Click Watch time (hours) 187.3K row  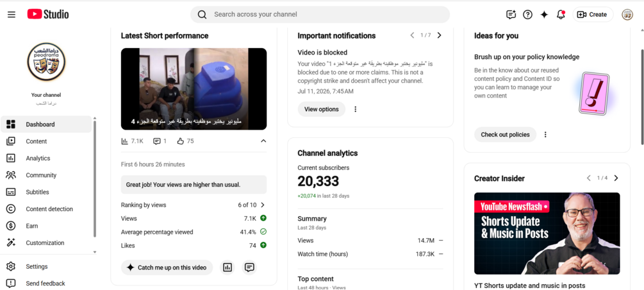[370, 254]
